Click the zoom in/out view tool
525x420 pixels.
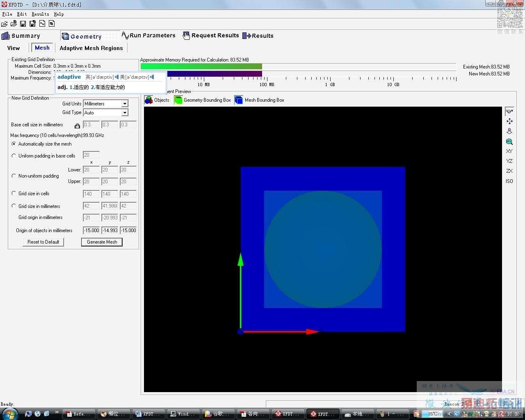[509, 131]
